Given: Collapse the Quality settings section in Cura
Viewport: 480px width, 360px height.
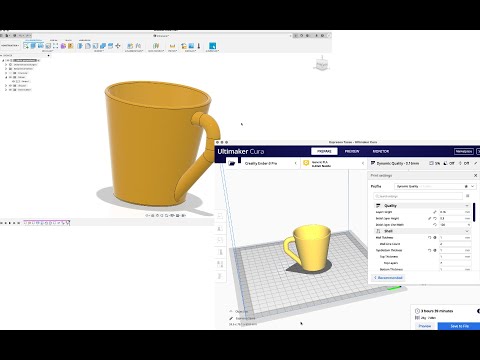Looking at the screenshot, I should click(467, 206).
